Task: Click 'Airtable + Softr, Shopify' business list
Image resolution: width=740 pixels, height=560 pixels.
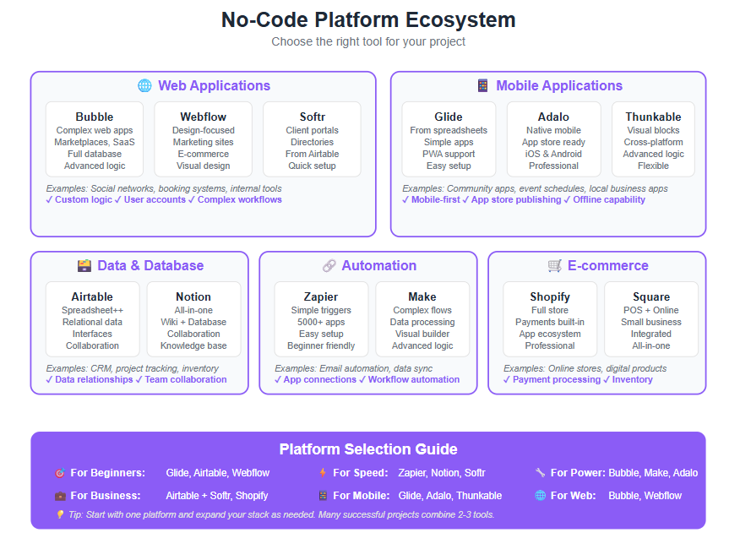Action: 216,496
